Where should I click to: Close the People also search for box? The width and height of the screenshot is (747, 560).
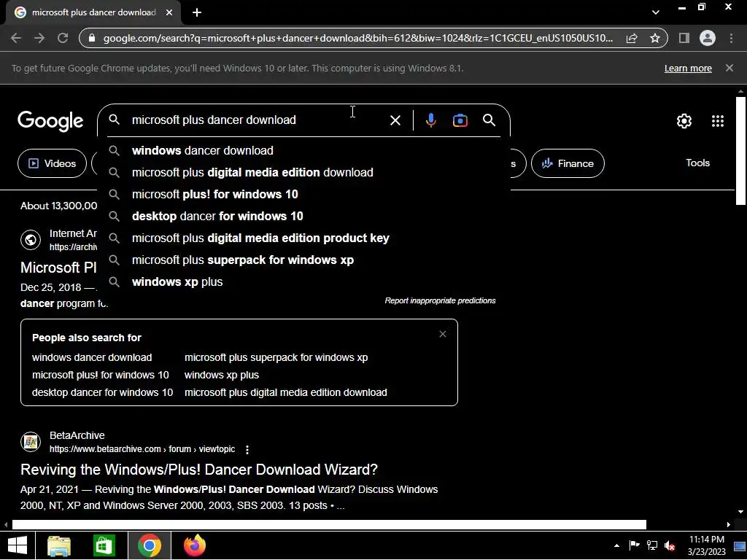coord(443,334)
